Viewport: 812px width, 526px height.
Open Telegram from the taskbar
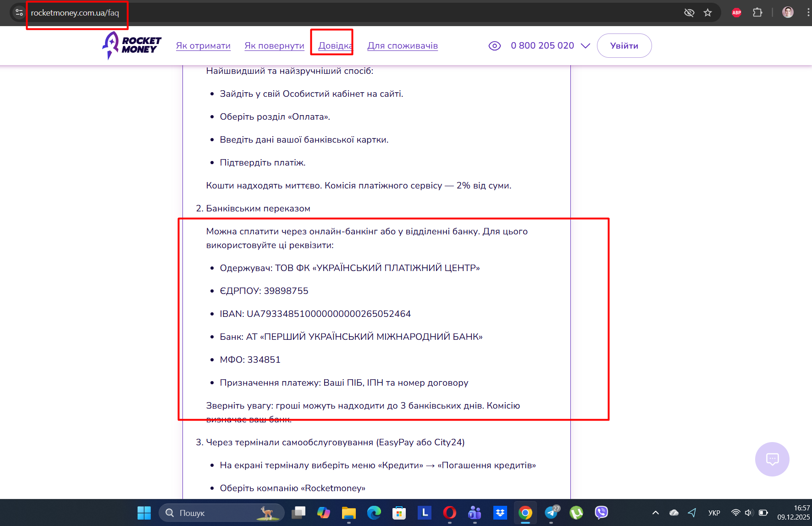click(x=552, y=513)
